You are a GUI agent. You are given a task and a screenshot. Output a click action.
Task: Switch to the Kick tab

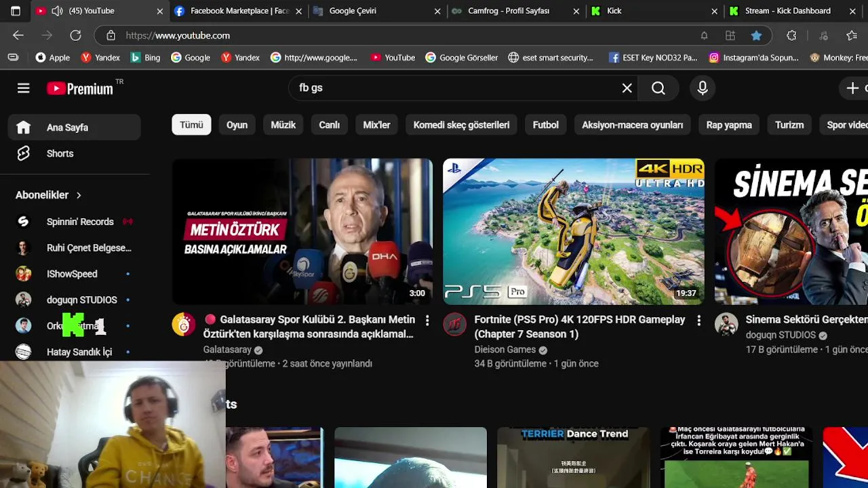point(654,11)
